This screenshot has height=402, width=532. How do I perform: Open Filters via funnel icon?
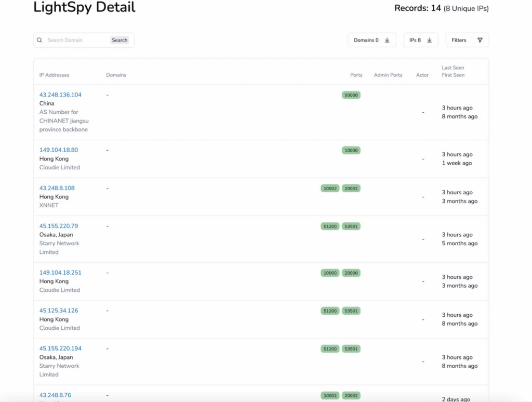pyautogui.click(x=480, y=40)
